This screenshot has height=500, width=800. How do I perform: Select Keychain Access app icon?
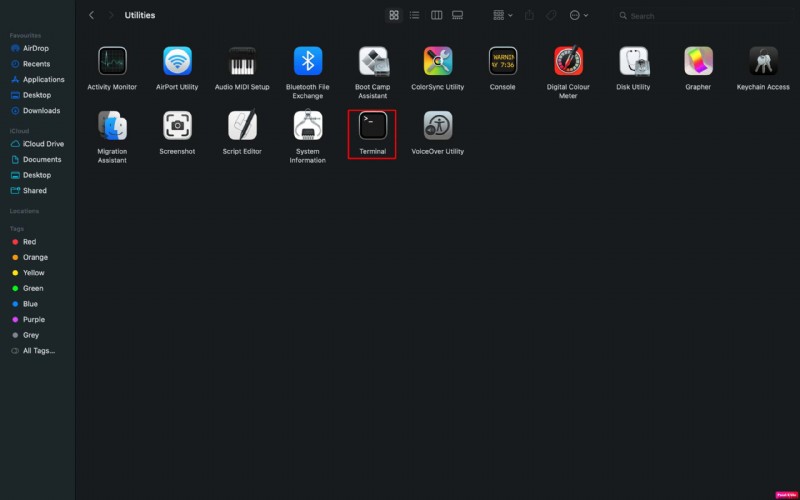tap(763, 61)
